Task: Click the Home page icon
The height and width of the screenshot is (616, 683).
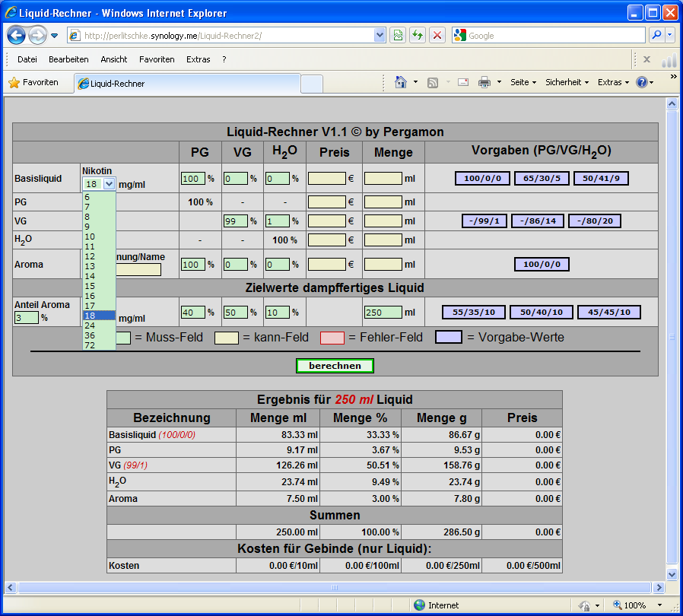Action: tap(400, 82)
